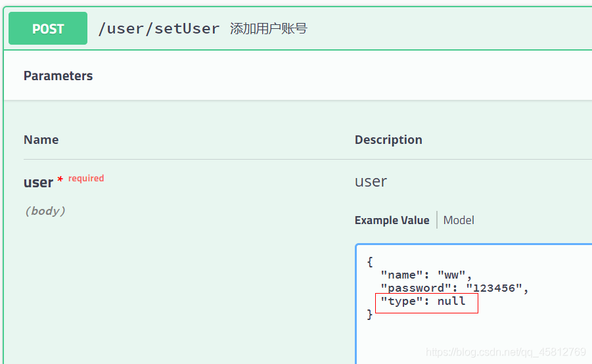Click the user description text
This screenshot has height=364, width=592.
click(x=371, y=181)
